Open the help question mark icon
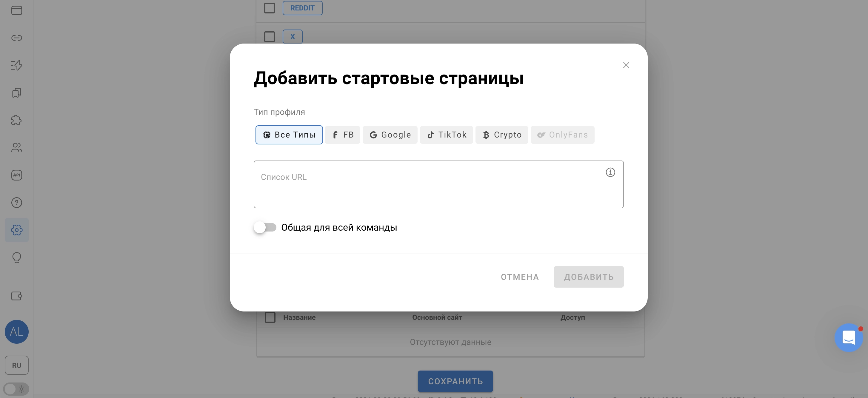Screen dimensions: 868x398 pyautogui.click(x=16, y=203)
